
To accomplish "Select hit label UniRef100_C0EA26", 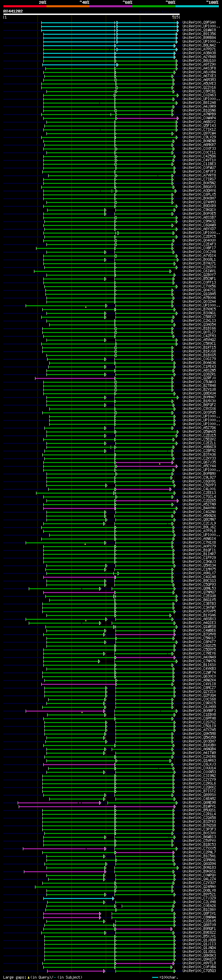I will point(199,906).
